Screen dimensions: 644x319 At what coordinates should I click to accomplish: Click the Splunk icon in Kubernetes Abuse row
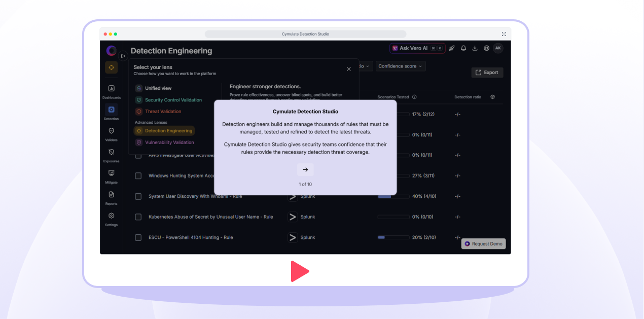(293, 217)
